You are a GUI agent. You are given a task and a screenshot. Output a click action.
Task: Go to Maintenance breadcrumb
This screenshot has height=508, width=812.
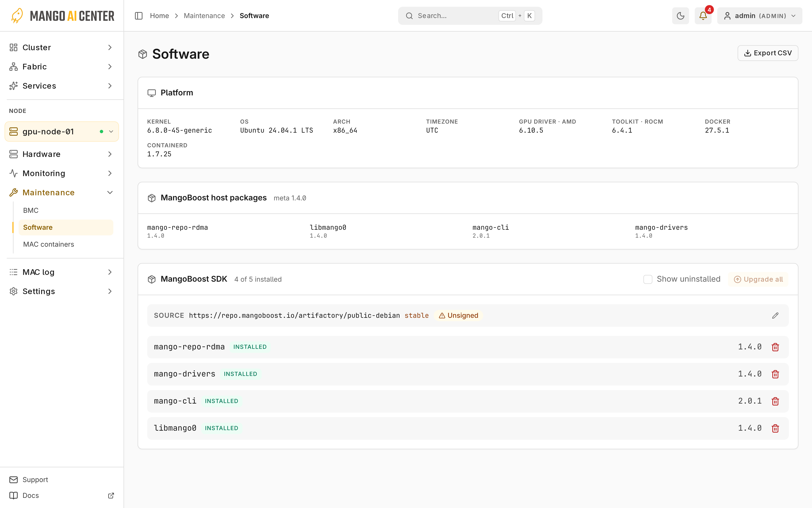[x=204, y=16]
